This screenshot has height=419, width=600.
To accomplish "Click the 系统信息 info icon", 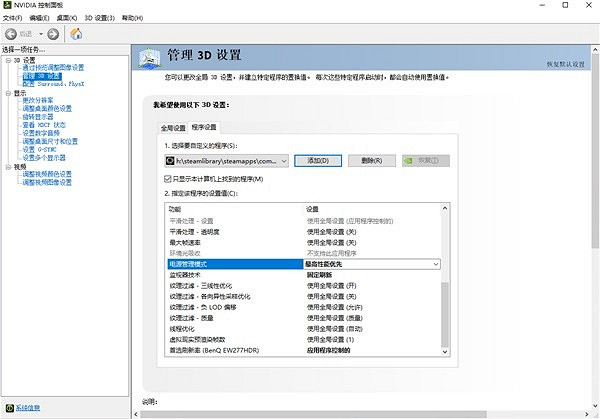I will pyautogui.click(x=10, y=408).
